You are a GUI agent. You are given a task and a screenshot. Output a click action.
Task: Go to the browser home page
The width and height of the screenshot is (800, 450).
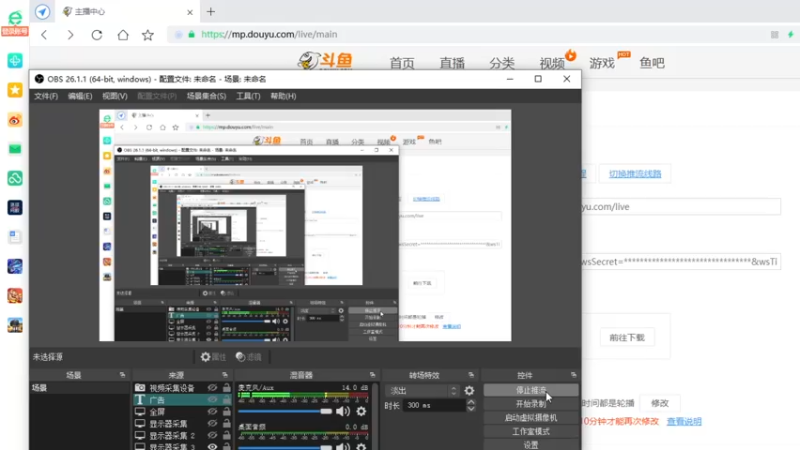tap(123, 35)
